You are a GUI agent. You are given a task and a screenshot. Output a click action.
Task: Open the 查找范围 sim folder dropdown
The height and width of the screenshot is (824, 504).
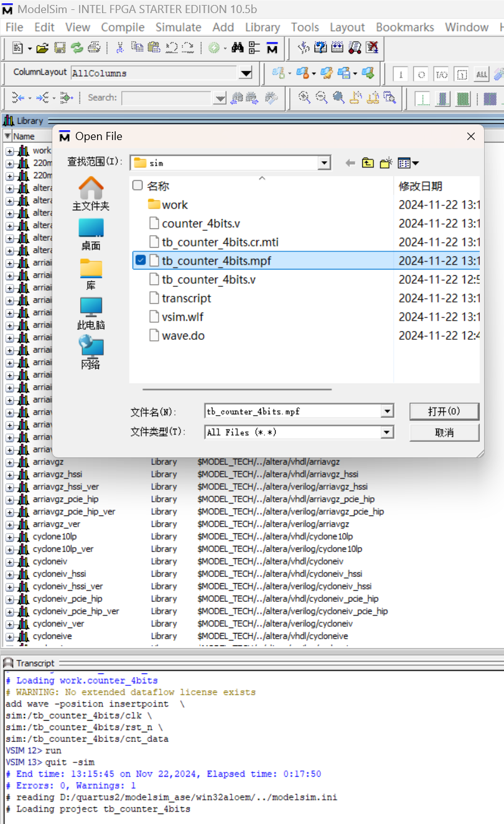[324, 163]
